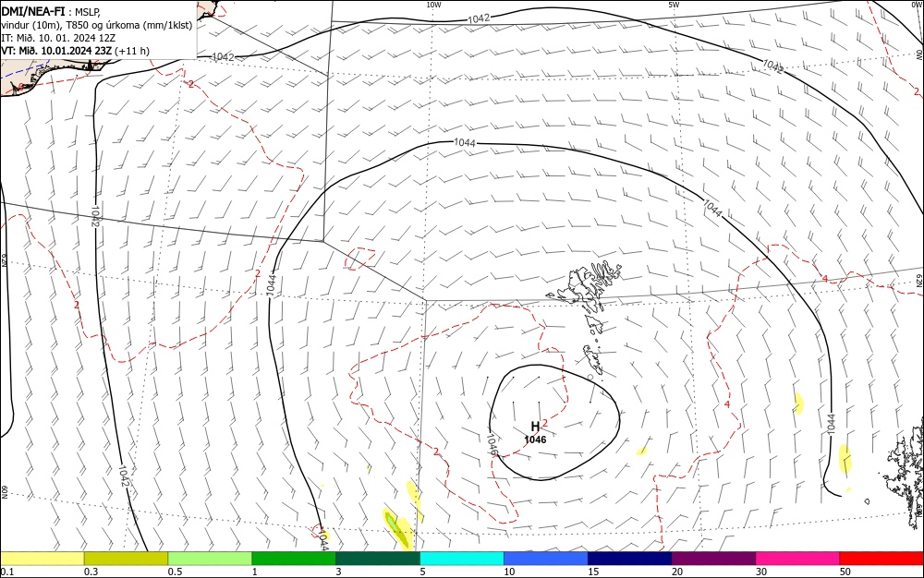Screen dimensions: 924x578
Task: Click the olive 0.3 precipitation legend swatch
Action: 126,559
